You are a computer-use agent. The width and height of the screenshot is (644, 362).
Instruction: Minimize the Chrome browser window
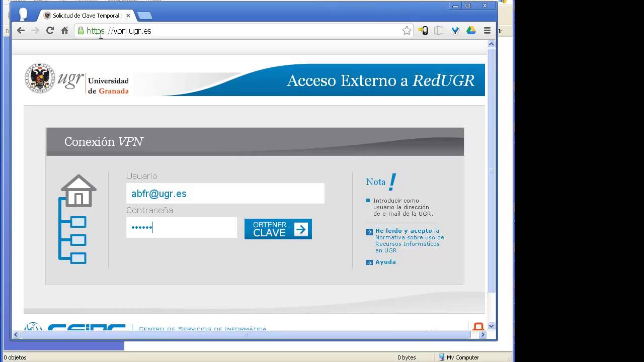click(455, 6)
